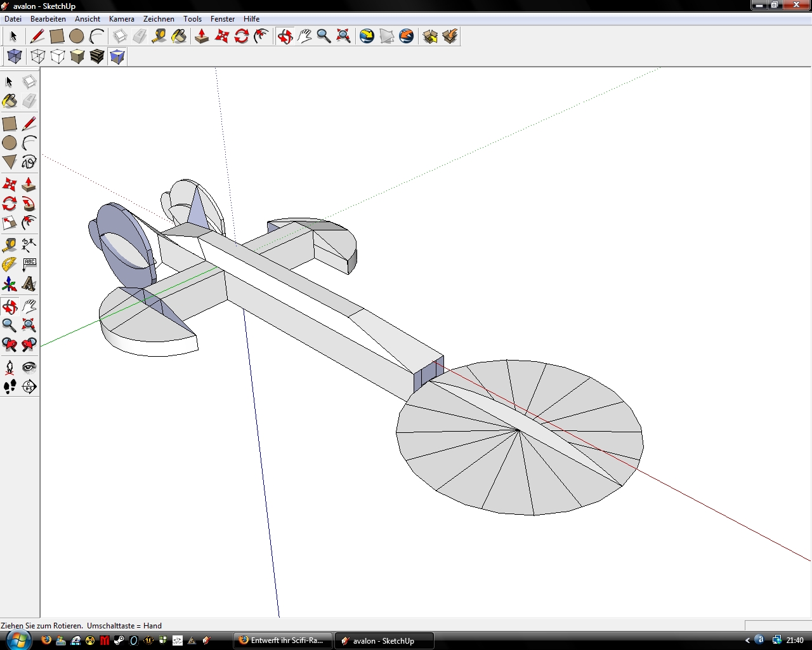Expand the hidden system tray icons

tap(747, 640)
